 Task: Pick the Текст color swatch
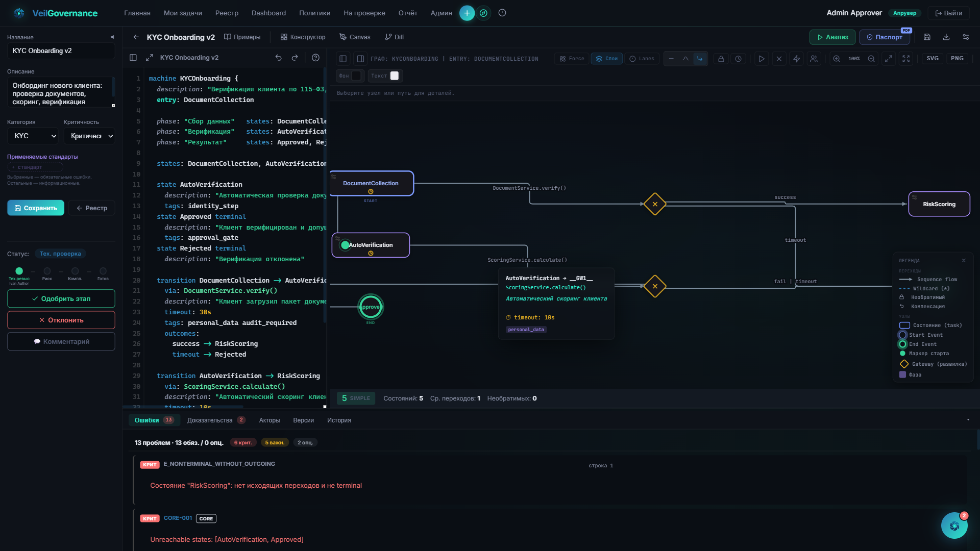(395, 76)
